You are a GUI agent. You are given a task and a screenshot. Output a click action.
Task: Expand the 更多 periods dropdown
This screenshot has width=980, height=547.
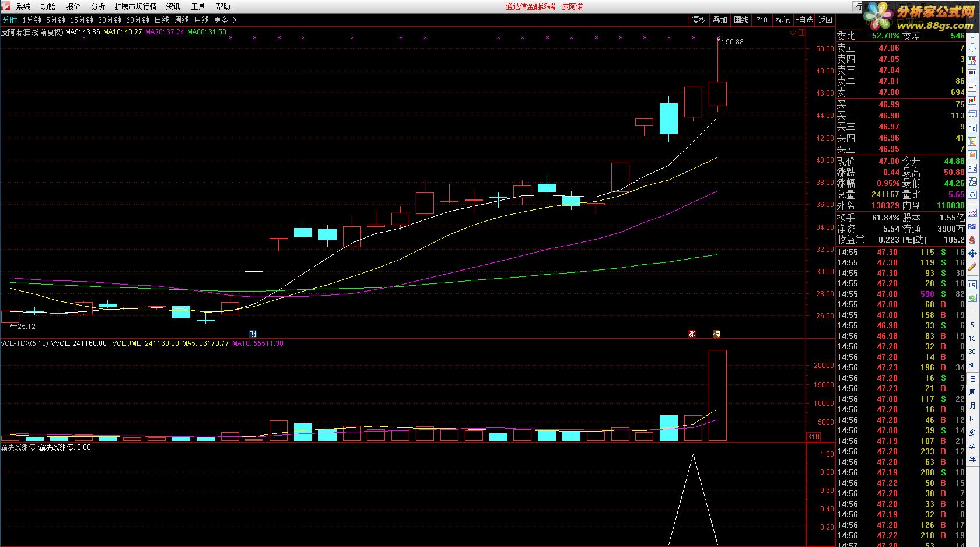tap(225, 20)
